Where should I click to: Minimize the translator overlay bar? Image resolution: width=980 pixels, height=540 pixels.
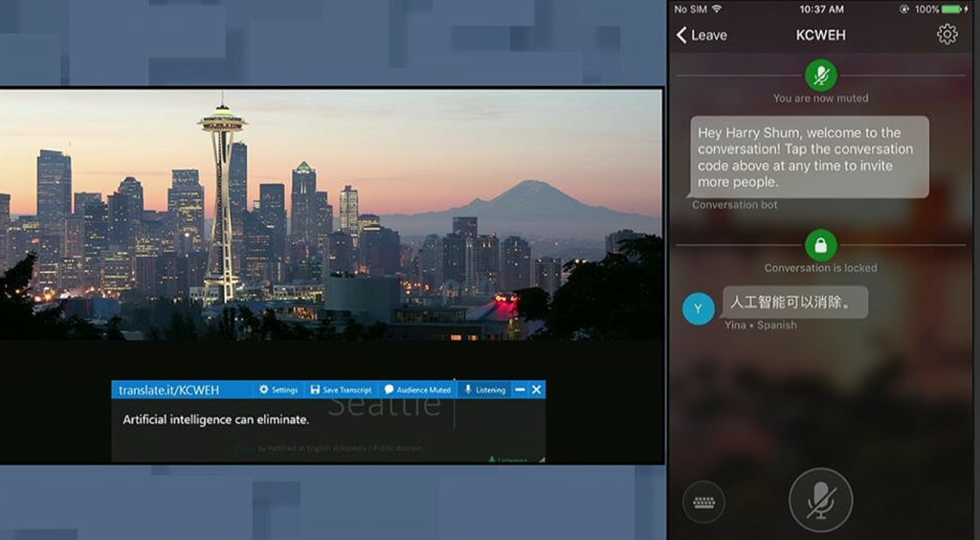coord(520,390)
